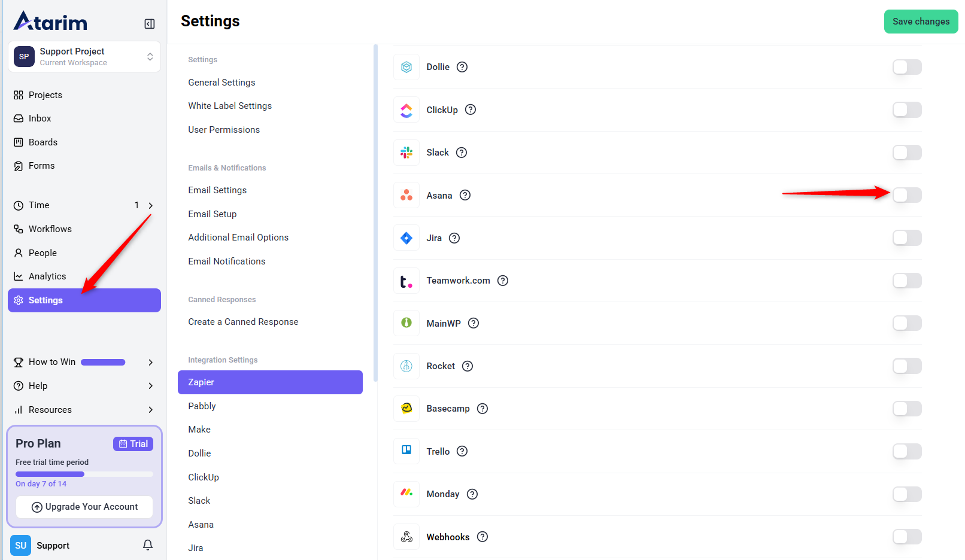Click the Trello logo icon
This screenshot has width=965, height=560.
point(406,451)
